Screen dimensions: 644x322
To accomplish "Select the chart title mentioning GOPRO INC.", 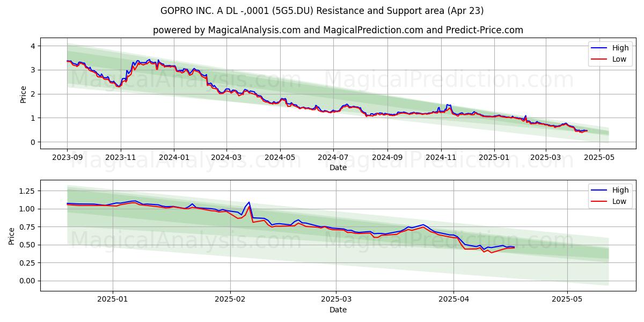I will 322,11.
